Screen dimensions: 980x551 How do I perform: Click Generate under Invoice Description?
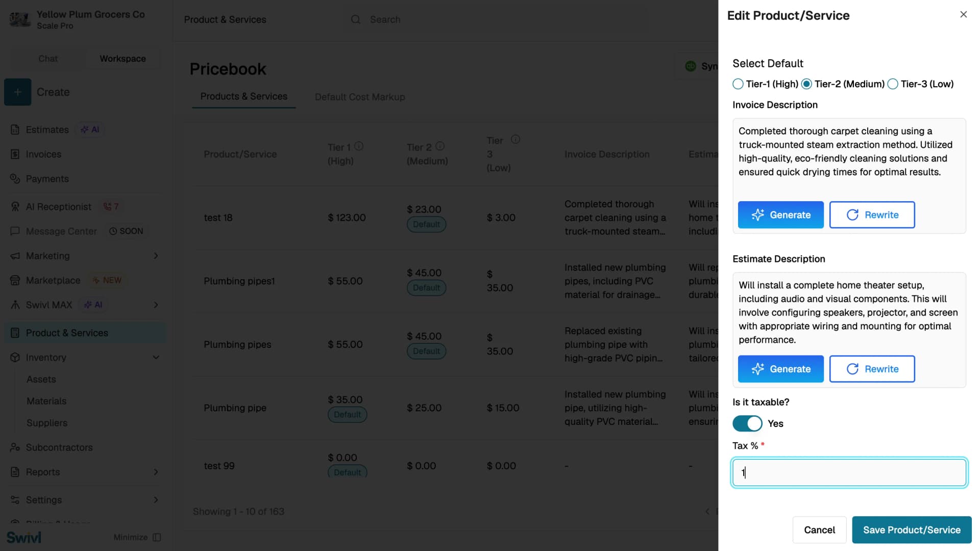point(780,214)
